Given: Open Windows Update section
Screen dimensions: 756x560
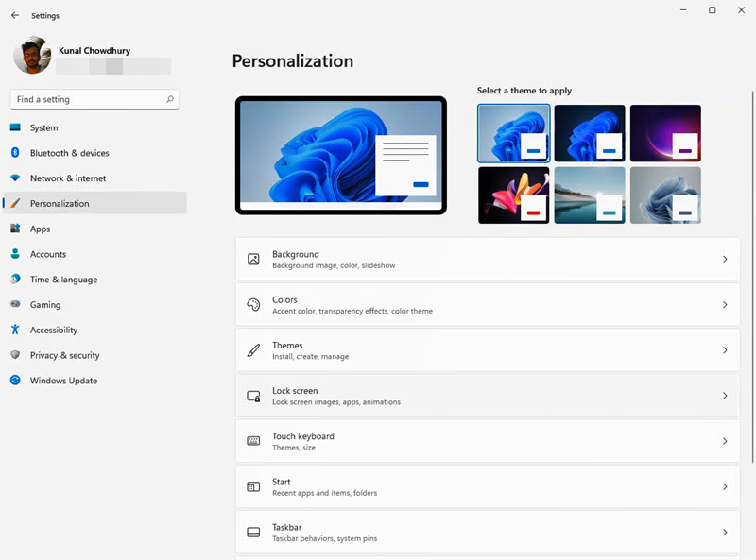Looking at the screenshot, I should pyautogui.click(x=95, y=381).
